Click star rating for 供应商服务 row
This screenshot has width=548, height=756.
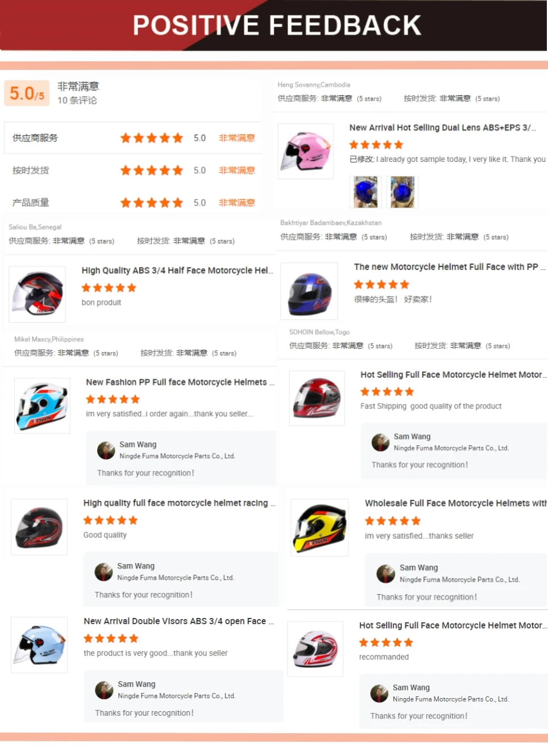(x=152, y=138)
